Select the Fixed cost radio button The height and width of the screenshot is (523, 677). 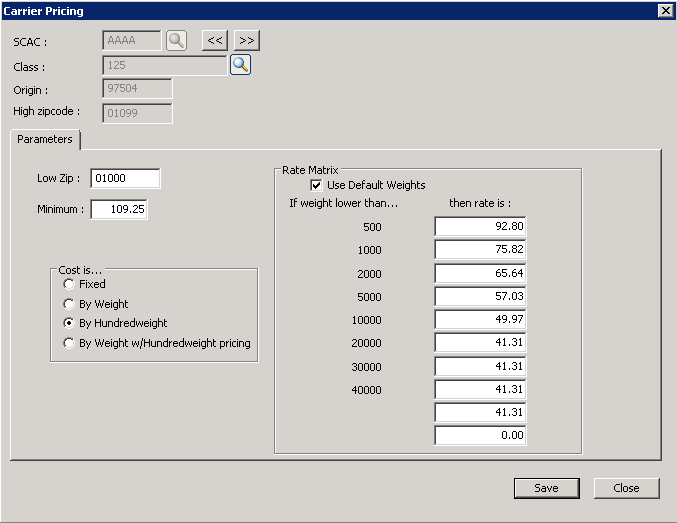[69, 284]
